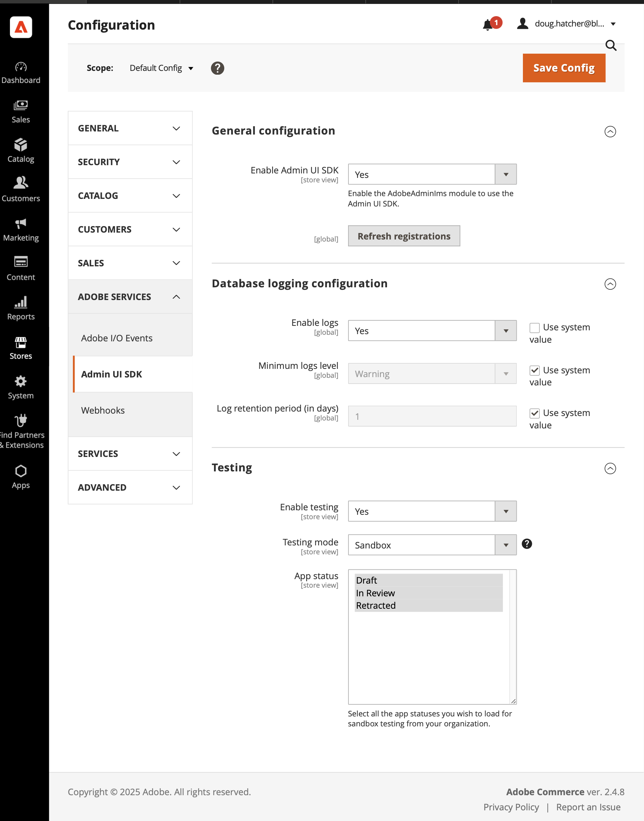Open the System sidebar menu
This screenshot has height=821, width=644.
21,388
